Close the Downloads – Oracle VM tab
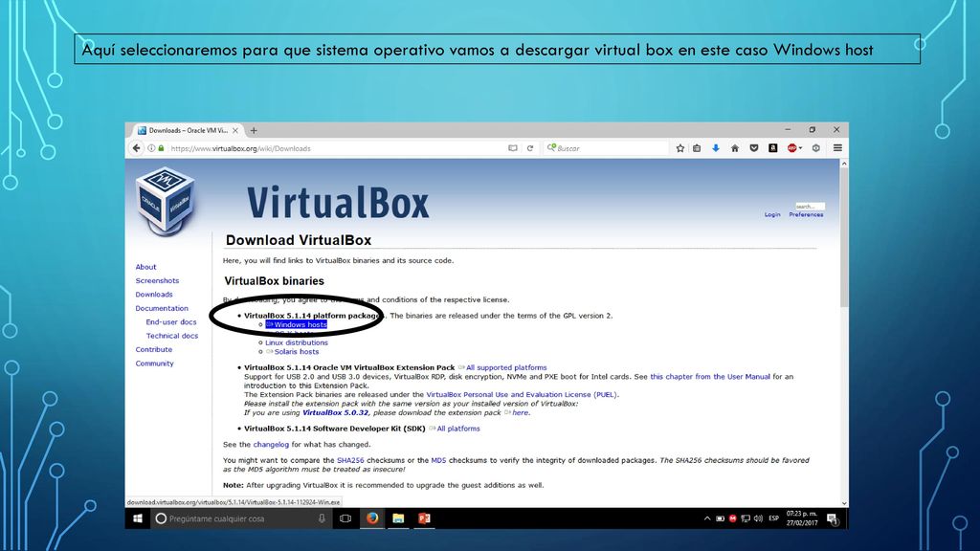Image resolution: width=980 pixels, height=551 pixels. coord(235,130)
